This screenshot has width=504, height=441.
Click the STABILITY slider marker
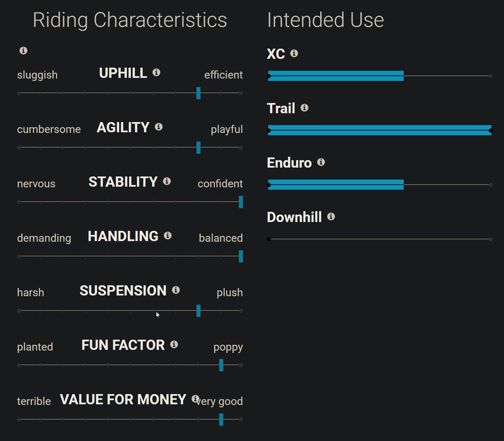pos(241,202)
